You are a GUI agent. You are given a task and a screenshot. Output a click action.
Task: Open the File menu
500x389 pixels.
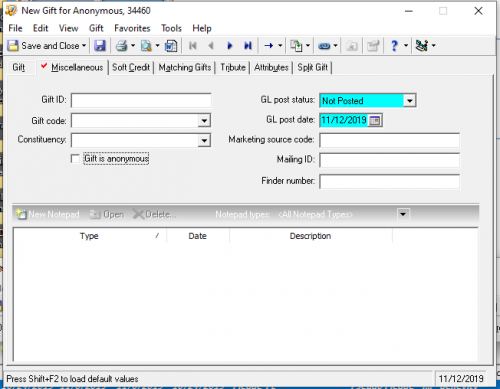point(15,28)
